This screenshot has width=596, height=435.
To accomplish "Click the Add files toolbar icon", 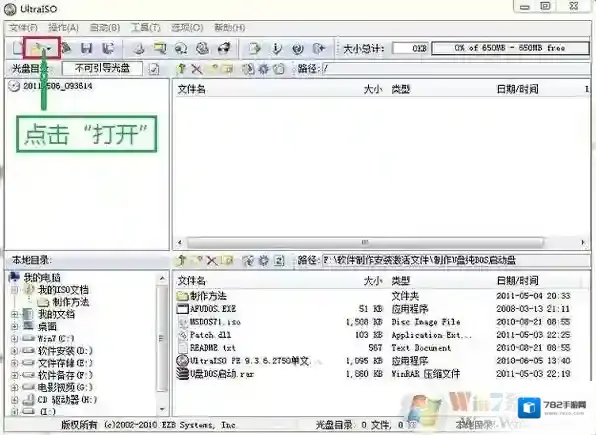I will pyautogui.click(x=255, y=48).
